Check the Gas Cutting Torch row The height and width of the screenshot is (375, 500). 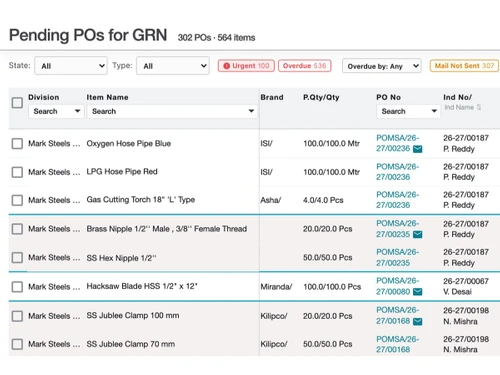coord(17,200)
